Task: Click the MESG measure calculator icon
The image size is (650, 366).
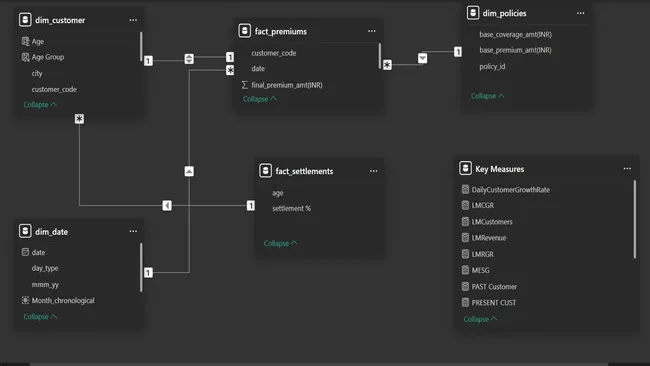Action: (x=465, y=270)
